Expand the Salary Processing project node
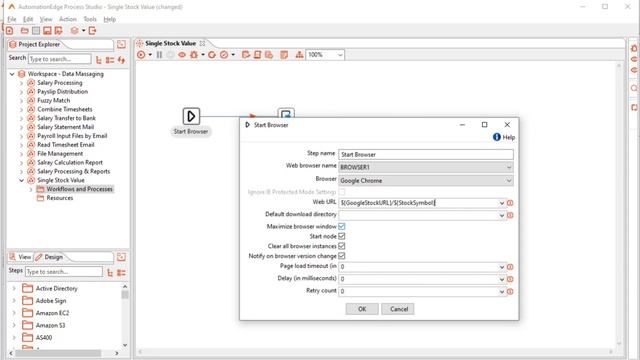Viewport: 640px width, 360px height. click(21, 83)
